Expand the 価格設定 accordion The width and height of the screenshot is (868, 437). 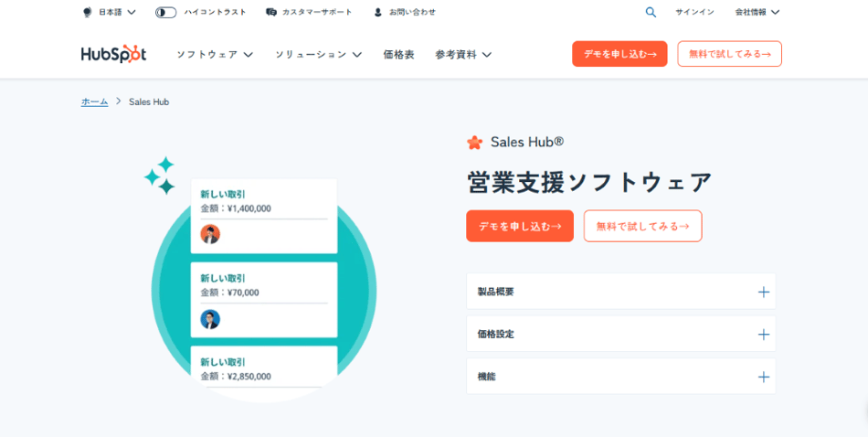click(x=620, y=334)
